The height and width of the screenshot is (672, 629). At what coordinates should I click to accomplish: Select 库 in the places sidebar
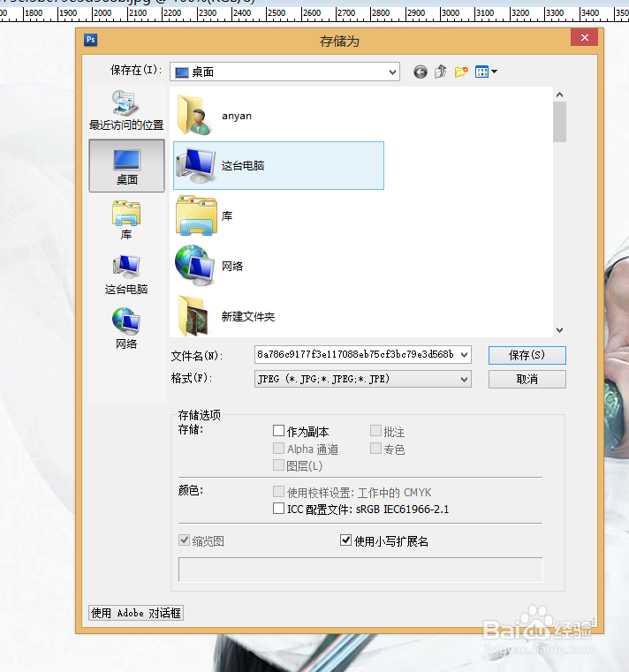pos(126,220)
